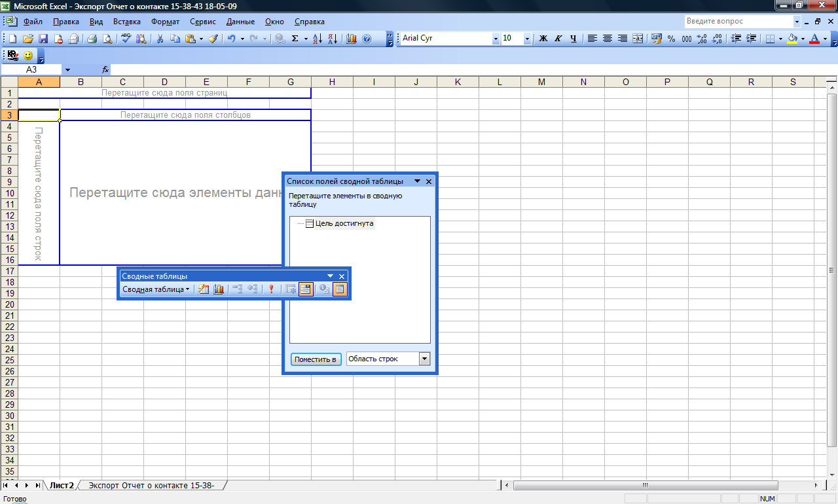
Task: Select the Цель достигнута field
Action: coord(344,223)
